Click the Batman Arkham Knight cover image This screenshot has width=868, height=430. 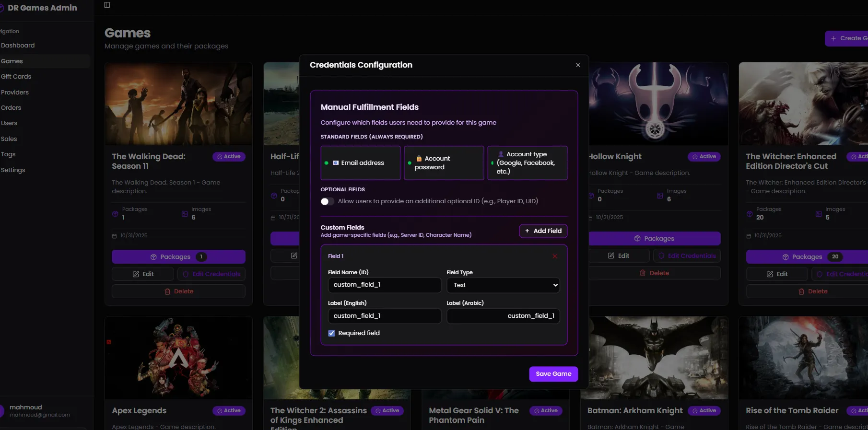click(x=658, y=358)
